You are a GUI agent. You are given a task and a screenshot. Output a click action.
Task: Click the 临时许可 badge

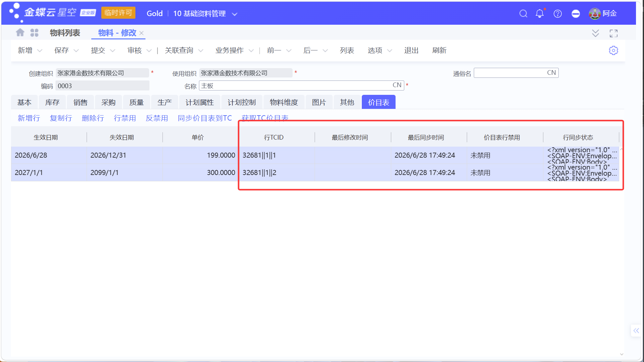click(118, 13)
